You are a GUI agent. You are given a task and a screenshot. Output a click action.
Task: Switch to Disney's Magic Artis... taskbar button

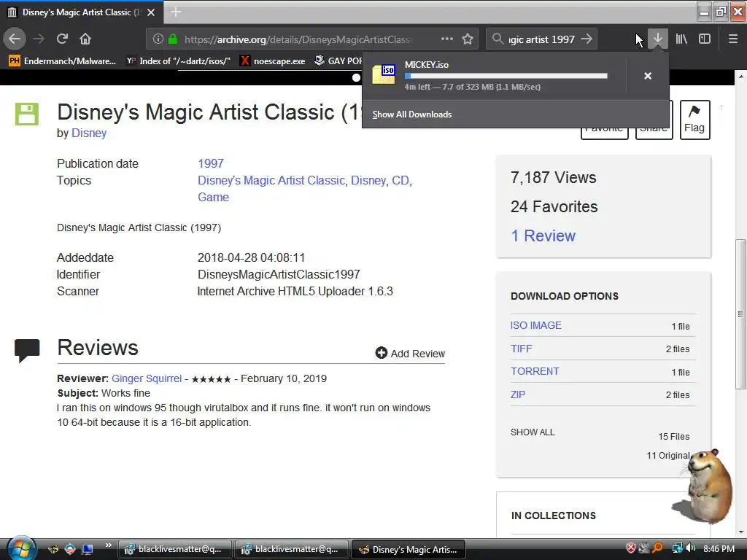coord(409,549)
